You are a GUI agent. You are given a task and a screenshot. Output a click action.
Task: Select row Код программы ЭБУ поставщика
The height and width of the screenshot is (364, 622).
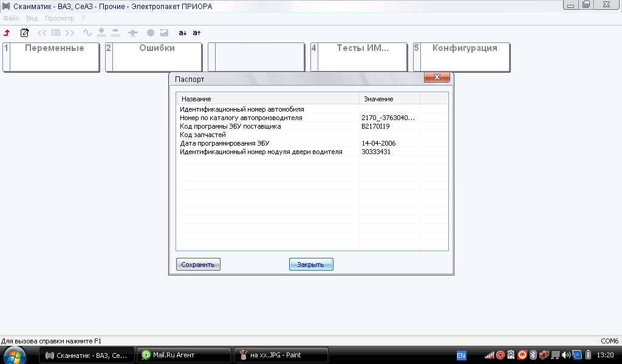click(312, 126)
